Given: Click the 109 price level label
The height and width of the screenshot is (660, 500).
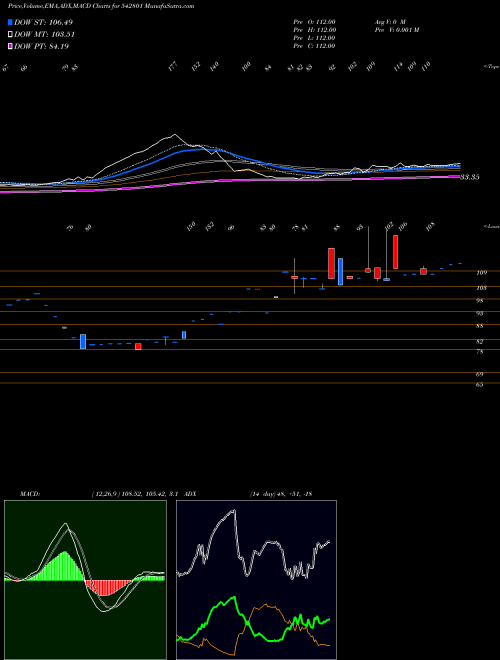Looking at the screenshot, I should click(x=481, y=273).
